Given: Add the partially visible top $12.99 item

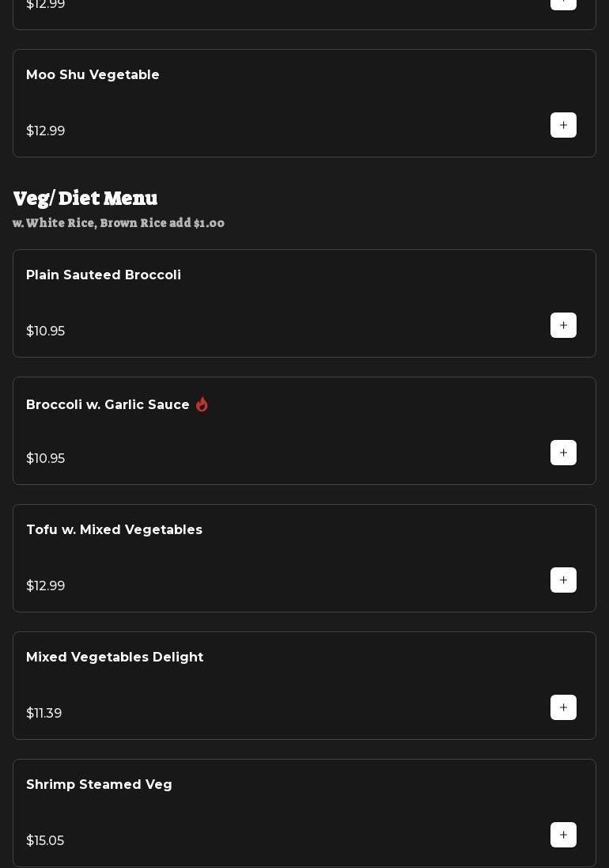Looking at the screenshot, I should point(563,2).
